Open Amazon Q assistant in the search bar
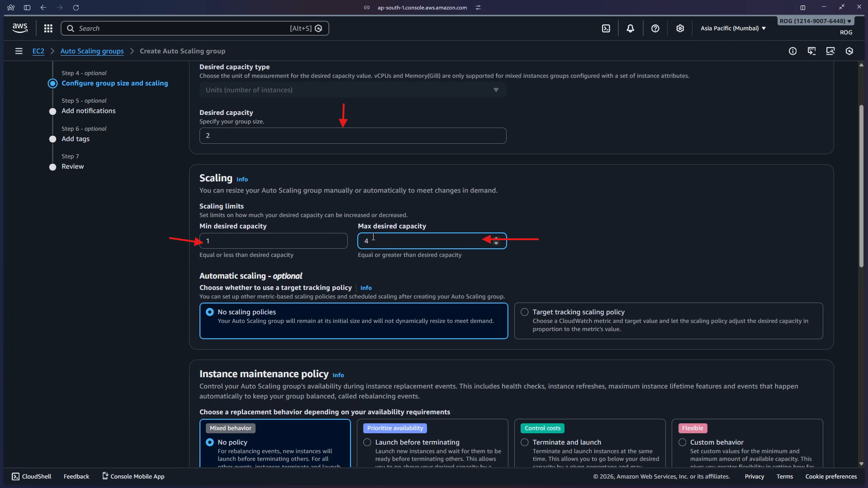868x488 pixels. [318, 28]
